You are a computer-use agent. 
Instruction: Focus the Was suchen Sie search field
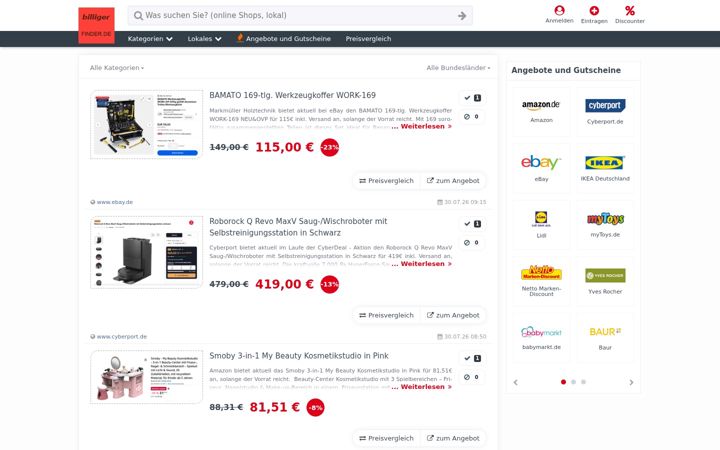tap(300, 16)
